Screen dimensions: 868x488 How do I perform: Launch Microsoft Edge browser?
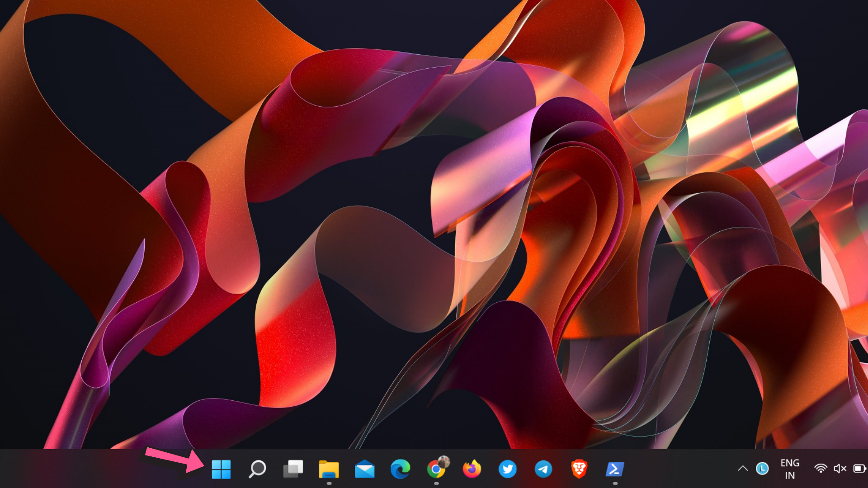coord(401,469)
